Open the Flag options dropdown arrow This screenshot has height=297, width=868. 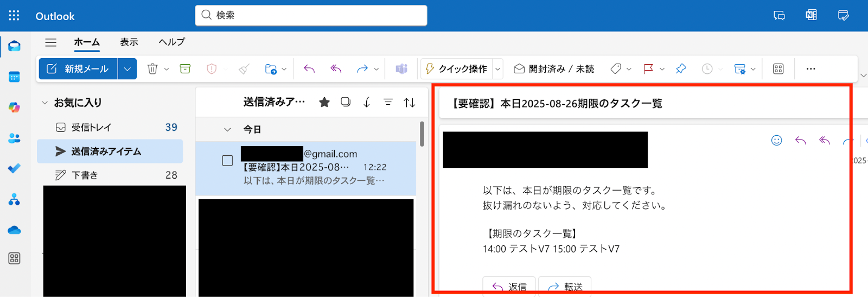(x=662, y=69)
